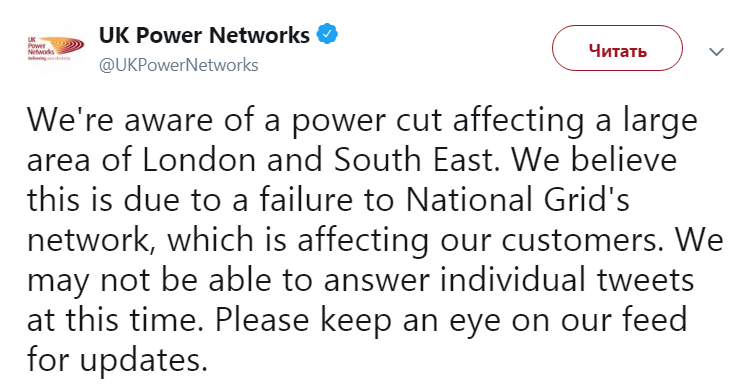This screenshot has height=391, width=753.
Task: Click the phrase "National Grid's" in tweet
Action: pyautogui.click(x=517, y=200)
